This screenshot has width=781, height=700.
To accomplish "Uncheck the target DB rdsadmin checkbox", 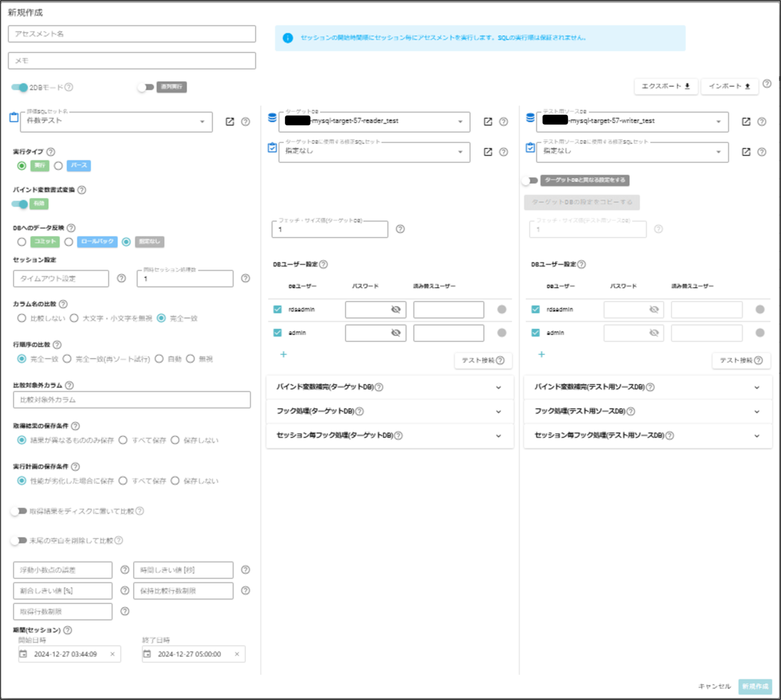I will [278, 309].
